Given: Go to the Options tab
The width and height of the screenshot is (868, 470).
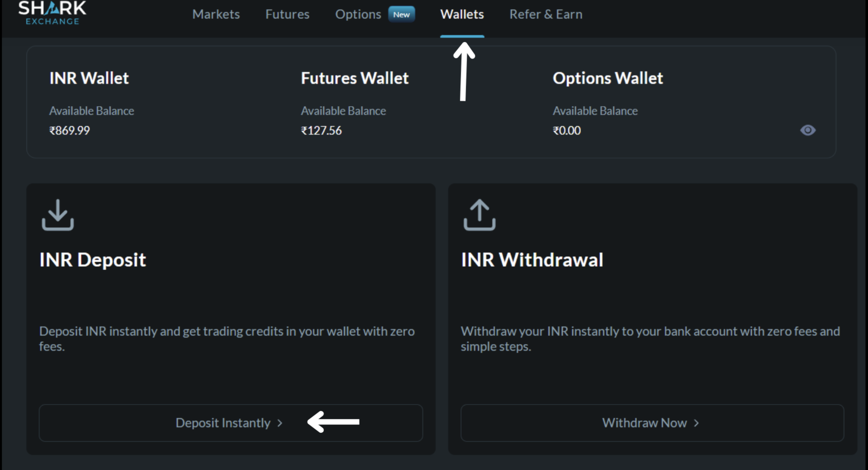Looking at the screenshot, I should (x=358, y=14).
